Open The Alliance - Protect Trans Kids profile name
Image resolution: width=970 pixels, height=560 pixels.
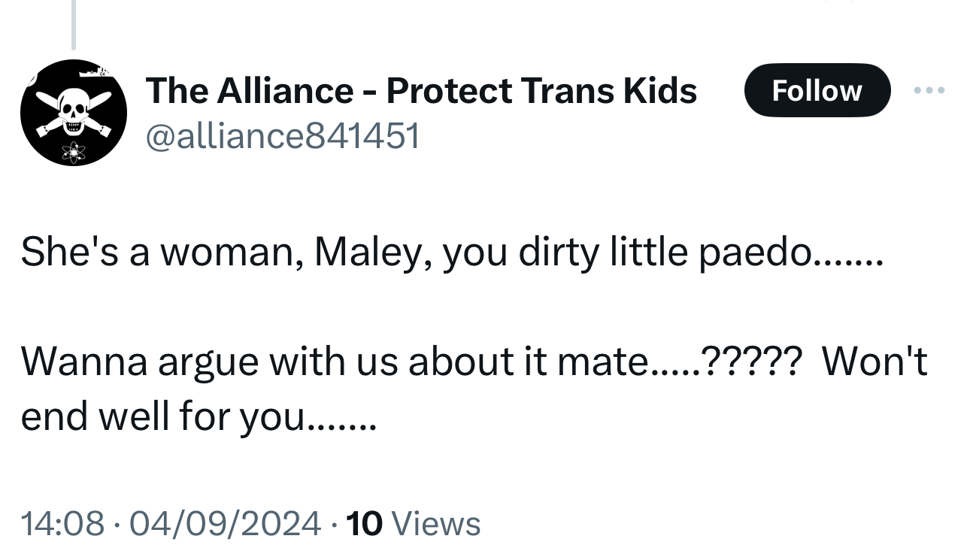421,91
